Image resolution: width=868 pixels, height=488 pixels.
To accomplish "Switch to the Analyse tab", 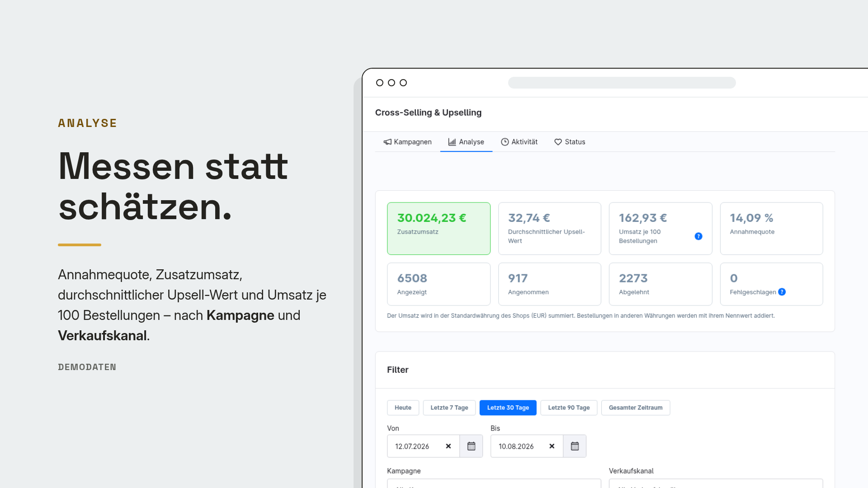I will (x=466, y=142).
